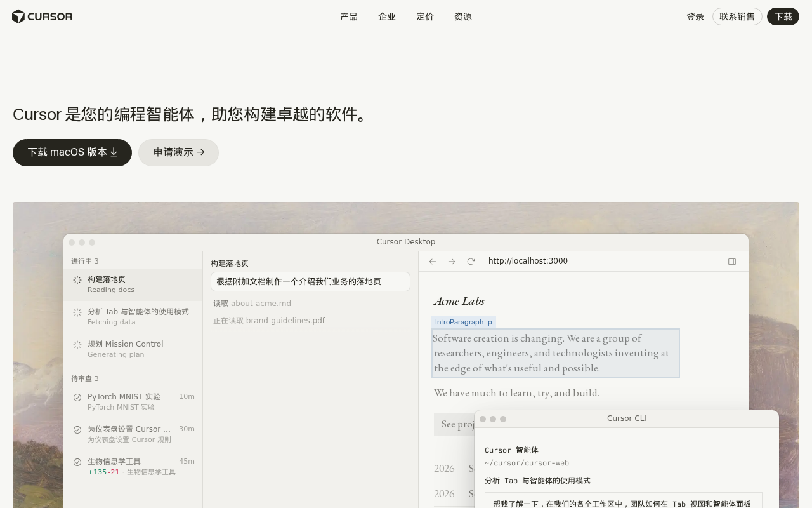
Task: Select the 规划 Mission Control task
Action: tap(133, 349)
